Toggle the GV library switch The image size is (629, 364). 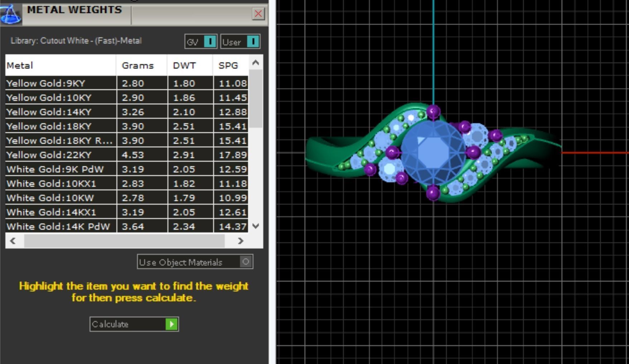pyautogui.click(x=201, y=42)
